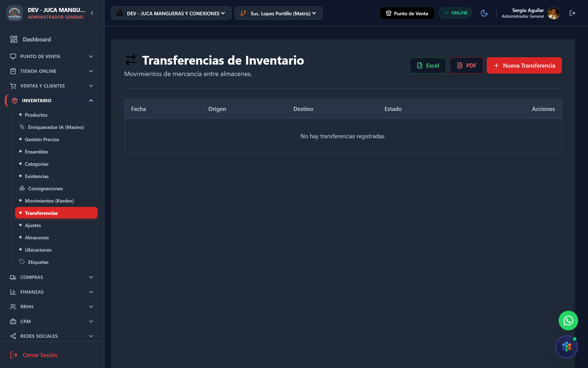Expand the Tienda Online chevron

coord(91,71)
